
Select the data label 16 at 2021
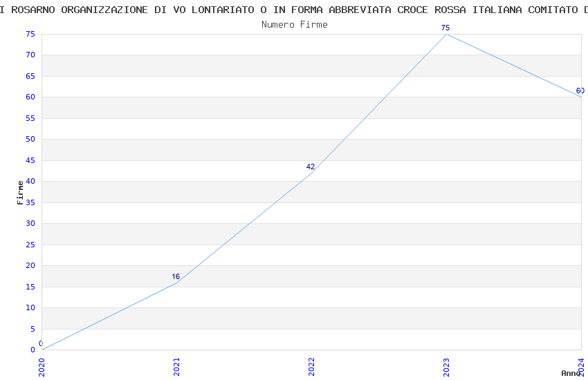click(x=176, y=276)
